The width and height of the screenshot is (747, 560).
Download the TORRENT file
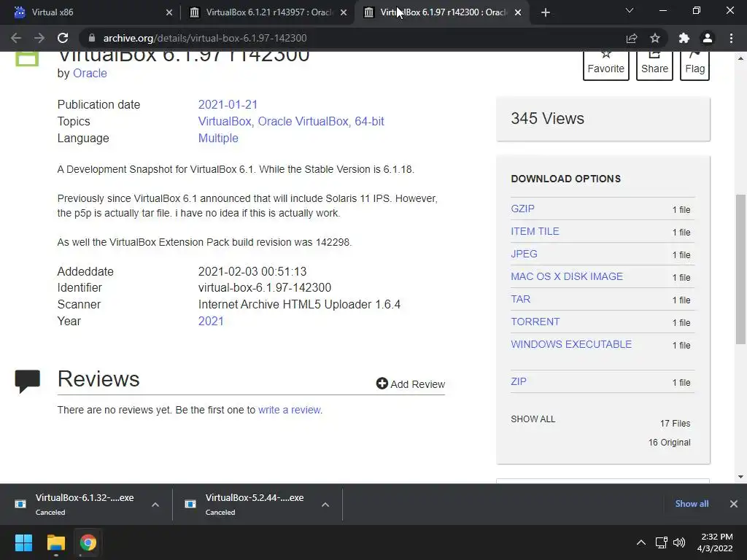535,322
